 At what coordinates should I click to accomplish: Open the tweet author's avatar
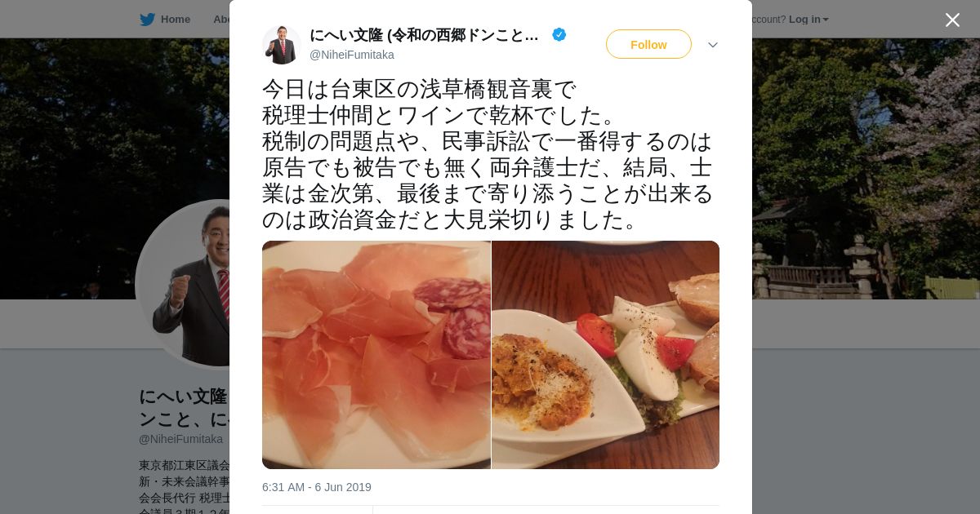pos(282,45)
